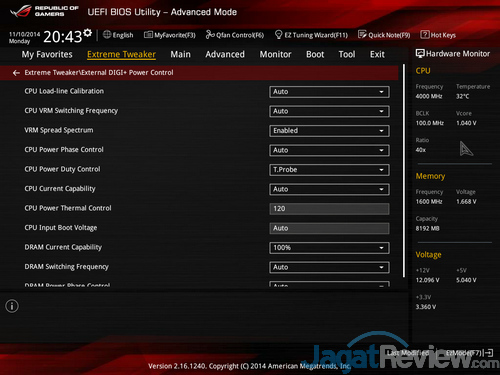Click CPU Power Thermal Control 120 field
Viewport: 500px width, 375px height.
(329, 209)
